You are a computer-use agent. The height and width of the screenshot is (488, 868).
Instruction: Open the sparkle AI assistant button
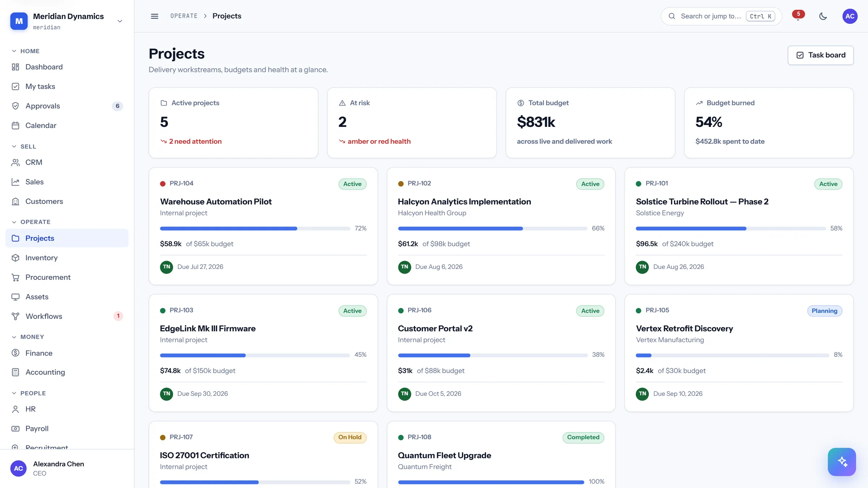tap(842, 462)
